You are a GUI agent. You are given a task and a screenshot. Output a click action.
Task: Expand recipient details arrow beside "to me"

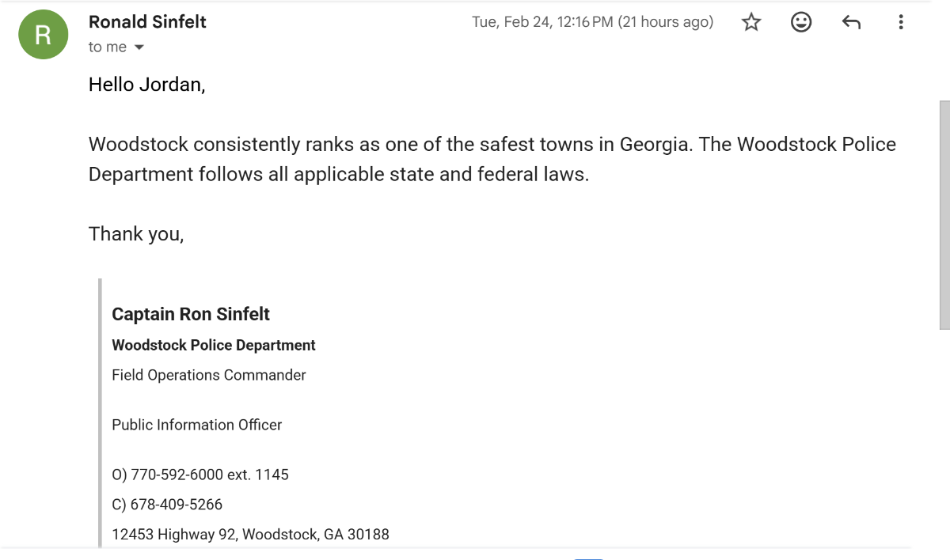coord(139,47)
